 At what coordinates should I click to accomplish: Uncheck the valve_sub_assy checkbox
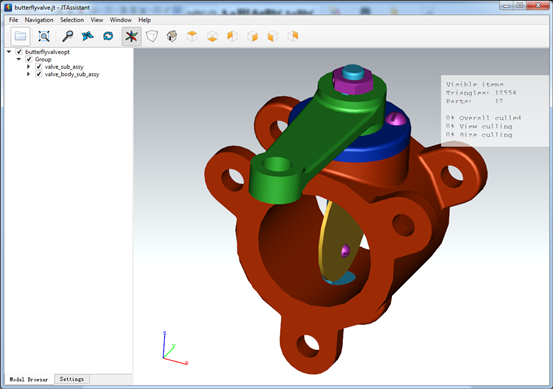click(x=39, y=67)
